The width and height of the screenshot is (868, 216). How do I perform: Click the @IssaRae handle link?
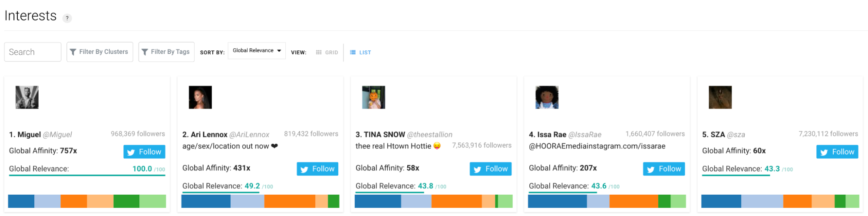(x=584, y=135)
